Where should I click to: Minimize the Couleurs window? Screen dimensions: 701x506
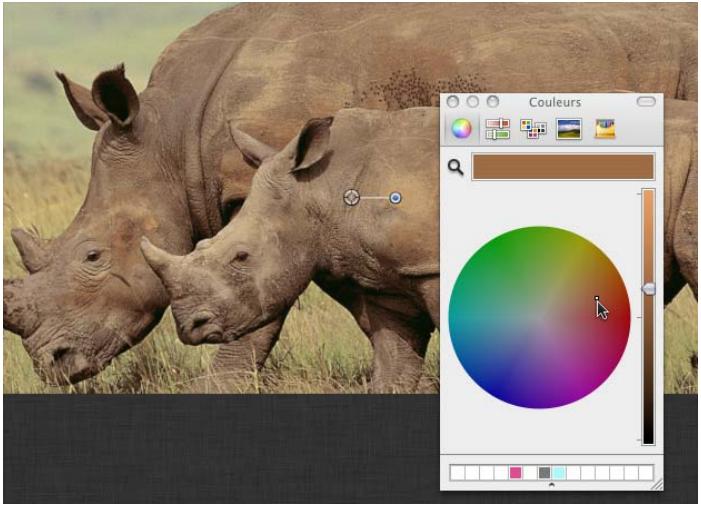(473, 102)
